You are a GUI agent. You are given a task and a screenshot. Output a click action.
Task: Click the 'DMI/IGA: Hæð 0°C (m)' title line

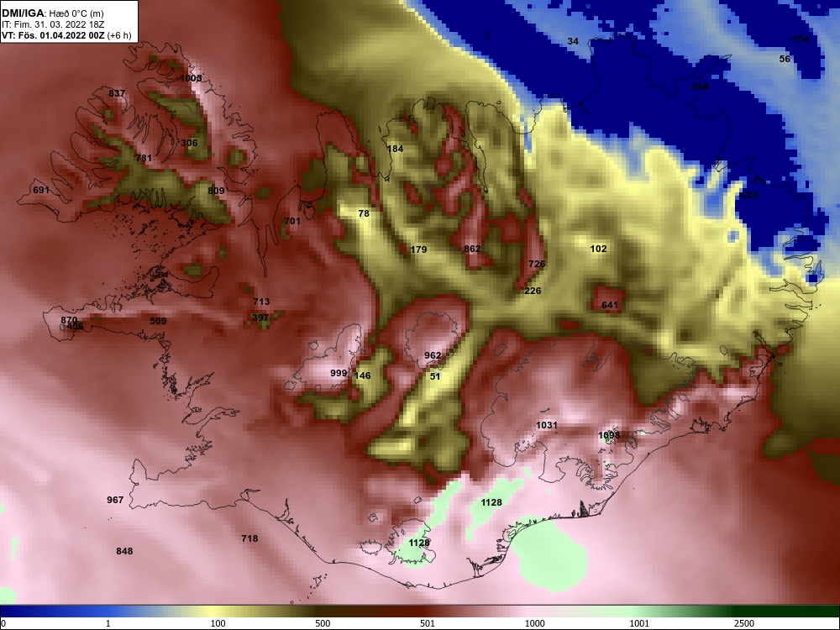click(x=52, y=13)
